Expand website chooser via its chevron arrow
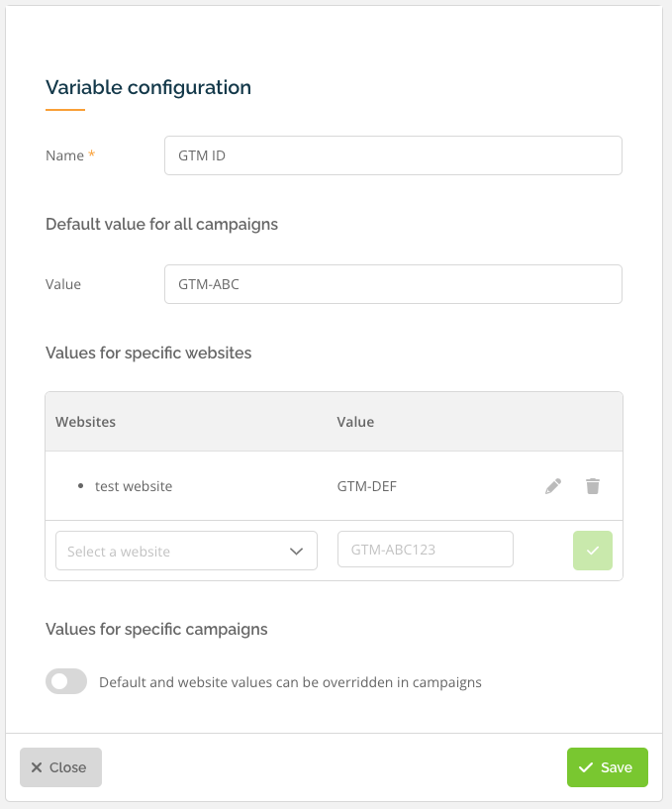Screen dimensions: 672x809 click(296, 549)
